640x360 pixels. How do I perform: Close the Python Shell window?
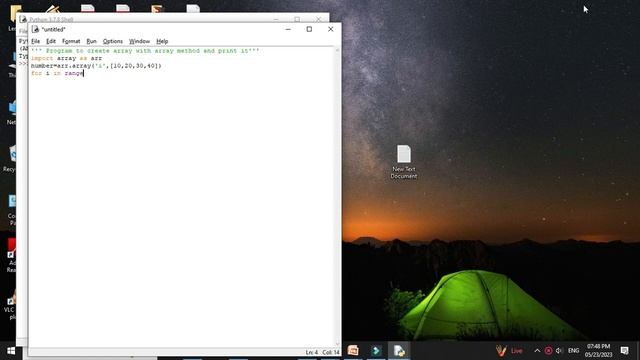[x=318, y=19]
